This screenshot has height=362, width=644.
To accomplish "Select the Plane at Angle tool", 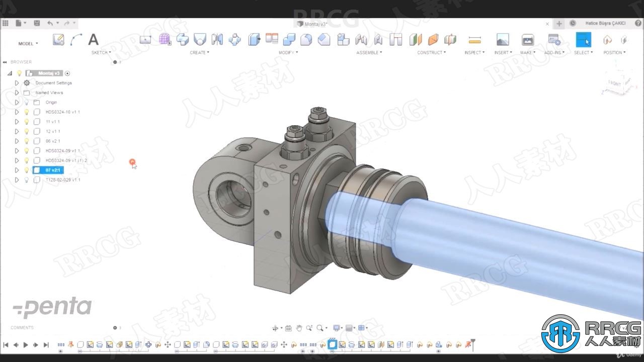I will (433, 40).
